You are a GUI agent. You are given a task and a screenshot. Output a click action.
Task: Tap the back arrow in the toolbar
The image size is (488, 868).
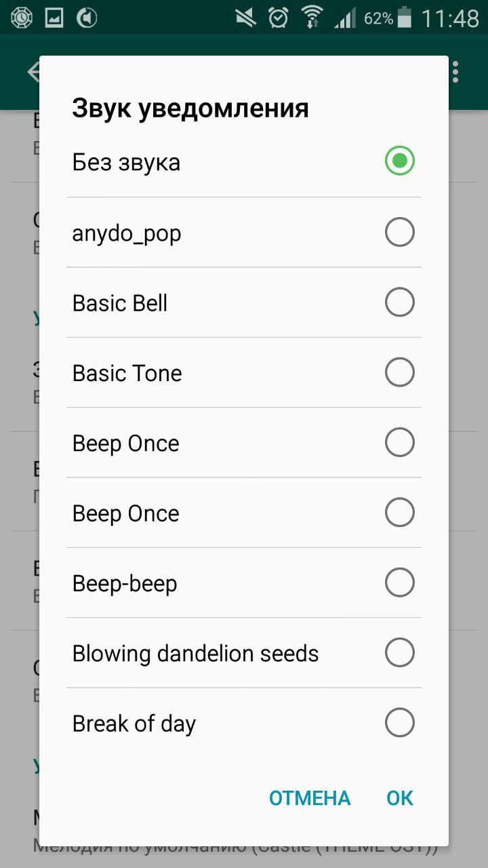(x=33, y=72)
